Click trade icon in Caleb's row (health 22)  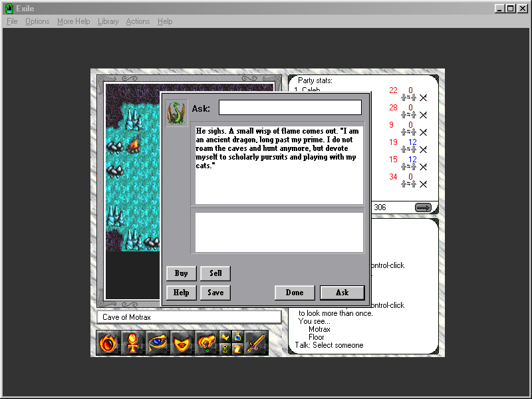coord(408,98)
